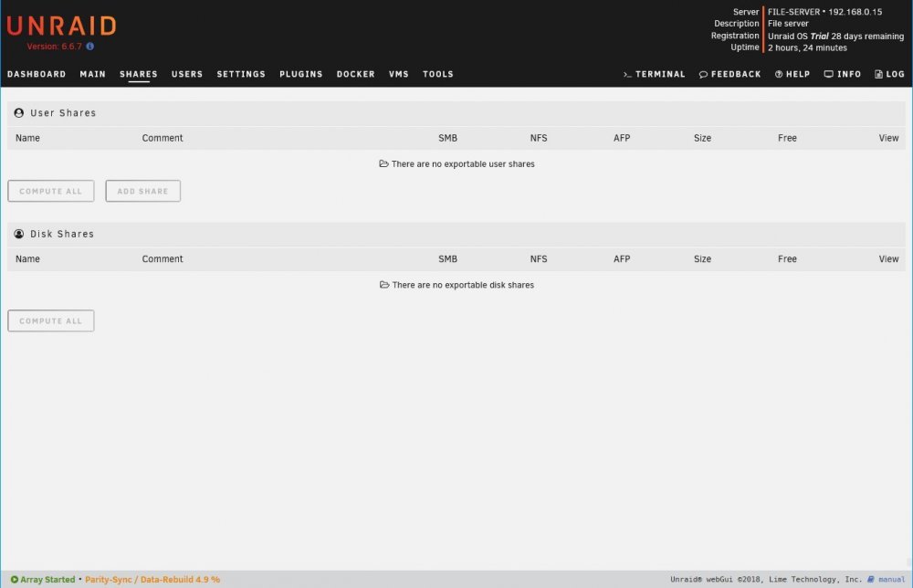The height and width of the screenshot is (588, 913).
Task: Open the Users tab
Action: point(187,74)
